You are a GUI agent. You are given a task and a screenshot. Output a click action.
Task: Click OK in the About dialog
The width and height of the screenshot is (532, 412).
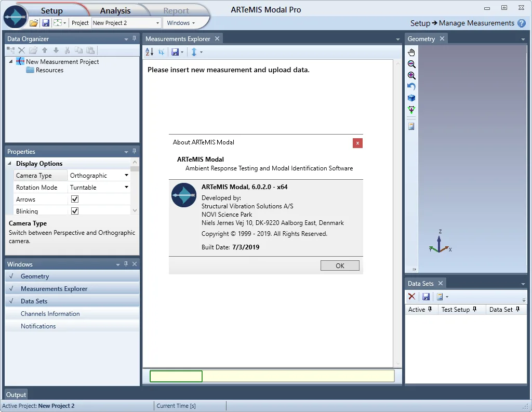(340, 265)
